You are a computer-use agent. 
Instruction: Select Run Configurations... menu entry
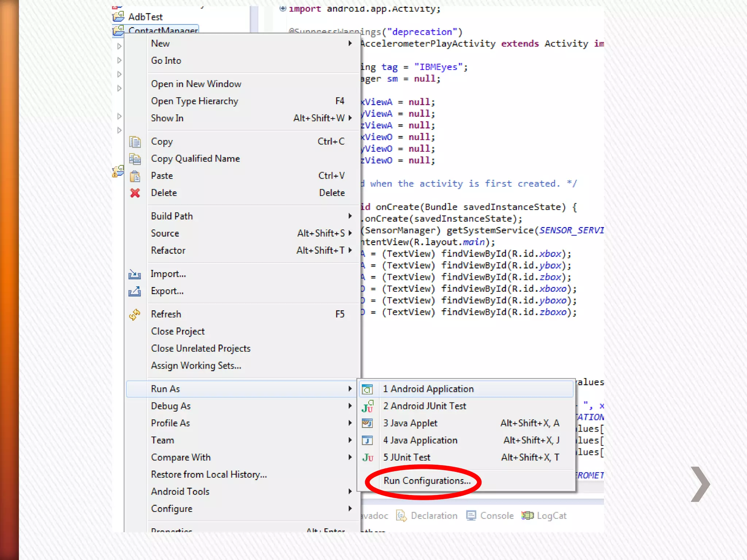[x=427, y=481]
